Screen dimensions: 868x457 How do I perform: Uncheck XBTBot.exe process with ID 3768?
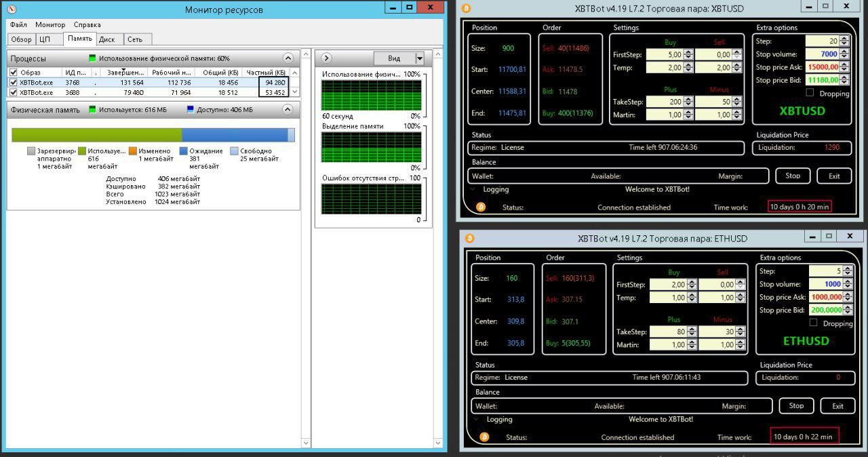coord(13,82)
